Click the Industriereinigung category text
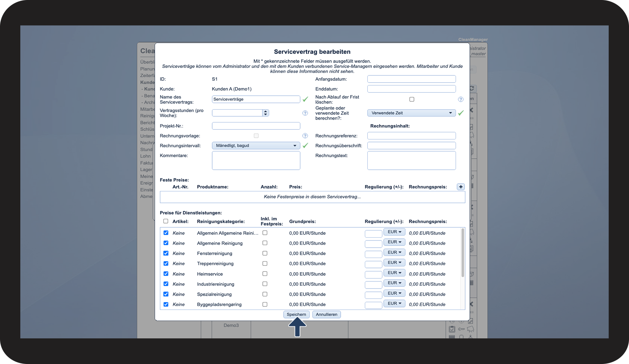 [x=216, y=284]
